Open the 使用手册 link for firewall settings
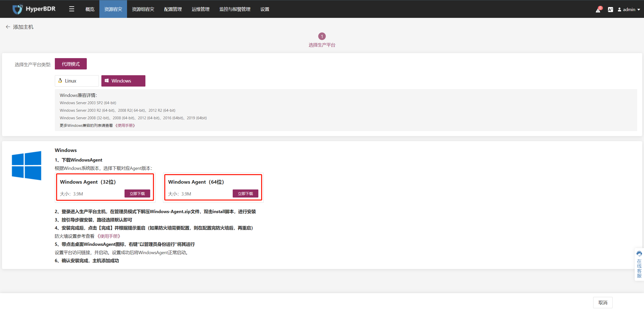The width and height of the screenshot is (644, 312). [109, 236]
